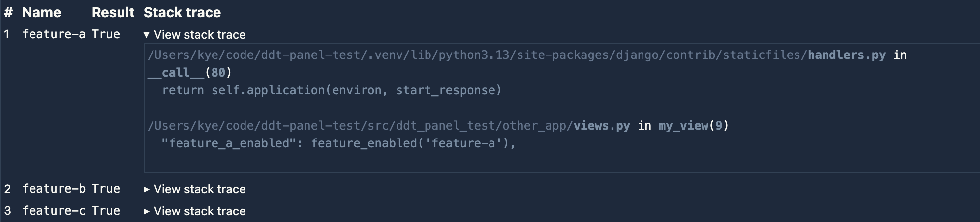Collapse the feature-a stack trace
This screenshot has width=980, height=222.
point(195,35)
